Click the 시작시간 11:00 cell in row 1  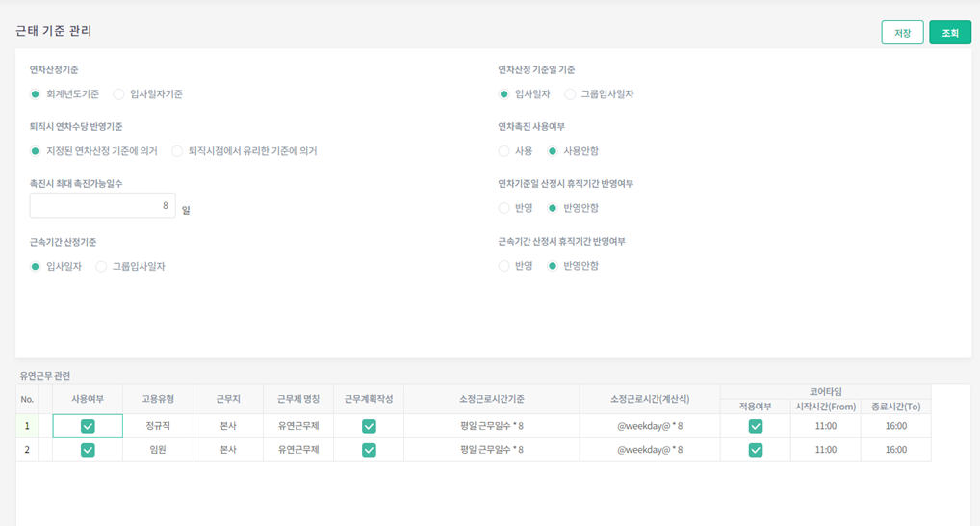(x=825, y=426)
